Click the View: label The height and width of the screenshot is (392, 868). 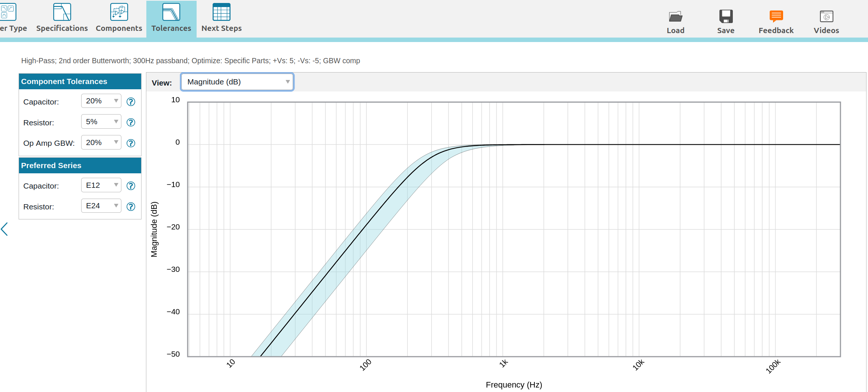click(x=162, y=83)
